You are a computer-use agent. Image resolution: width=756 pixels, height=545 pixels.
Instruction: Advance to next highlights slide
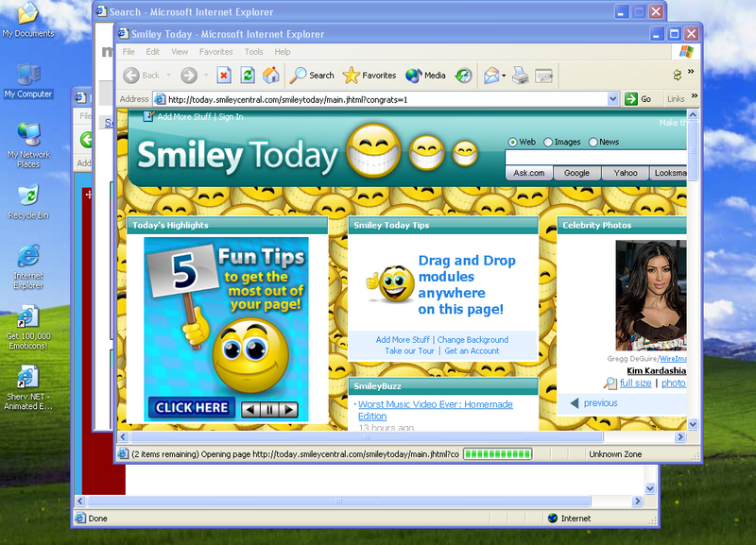[288, 410]
